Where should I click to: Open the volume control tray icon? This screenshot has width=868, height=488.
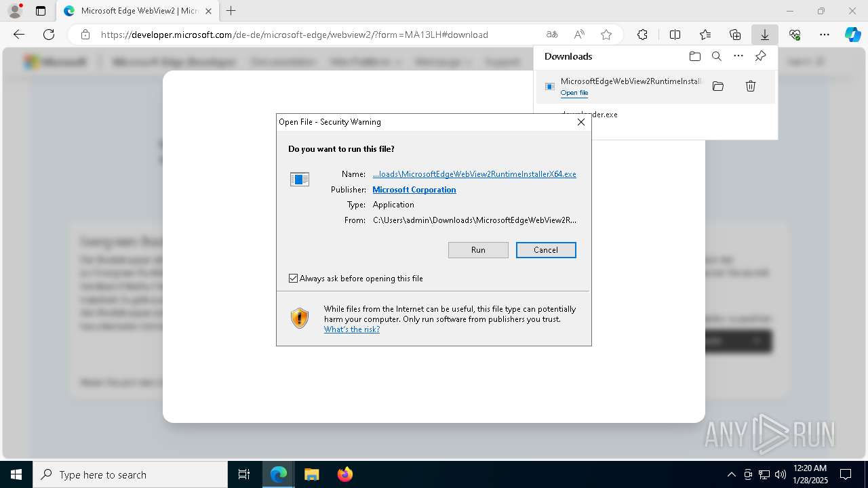pos(780,474)
